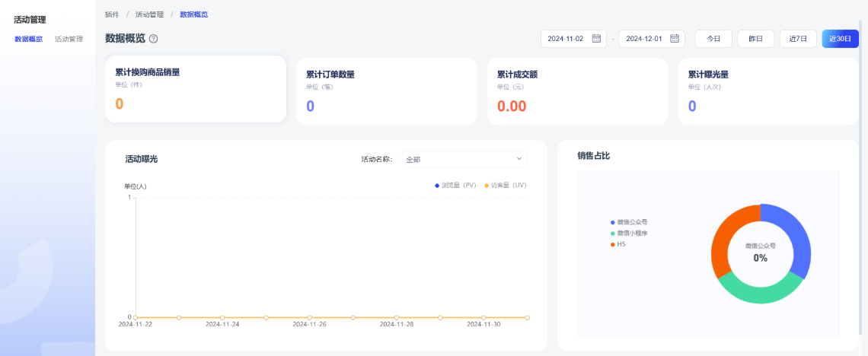Click the 累计换购商品销量 statistics card

coord(196,89)
